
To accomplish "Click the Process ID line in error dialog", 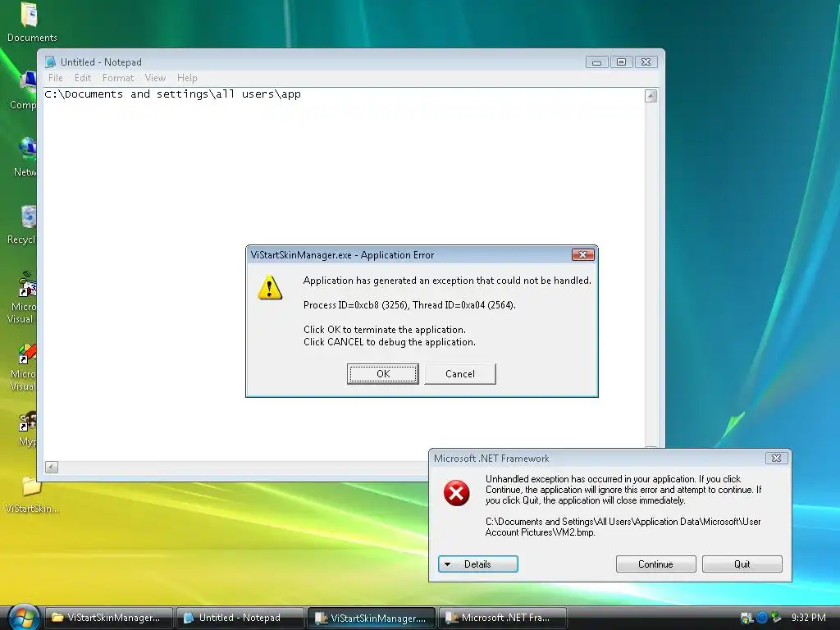I will [x=410, y=305].
